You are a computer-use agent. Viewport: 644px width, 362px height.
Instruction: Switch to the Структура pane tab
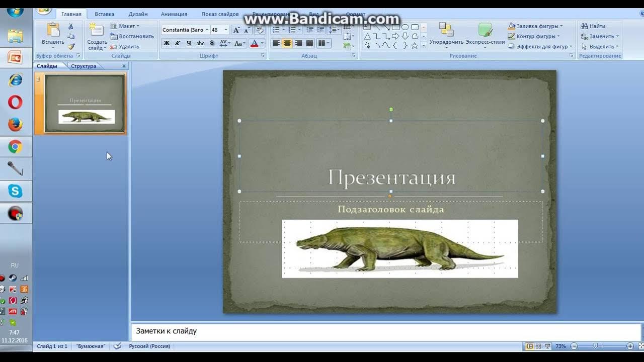pyautogui.click(x=84, y=66)
